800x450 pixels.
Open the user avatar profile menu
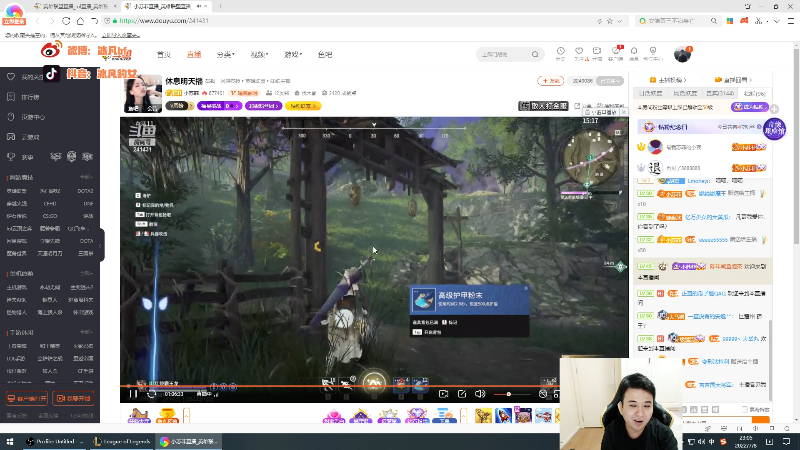pyautogui.click(x=682, y=54)
